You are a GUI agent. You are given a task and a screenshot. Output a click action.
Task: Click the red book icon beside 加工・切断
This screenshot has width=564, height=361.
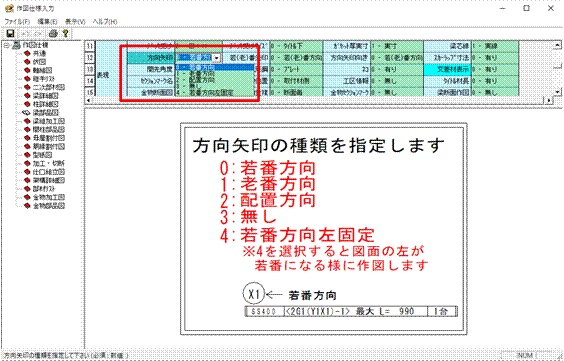coord(27,164)
